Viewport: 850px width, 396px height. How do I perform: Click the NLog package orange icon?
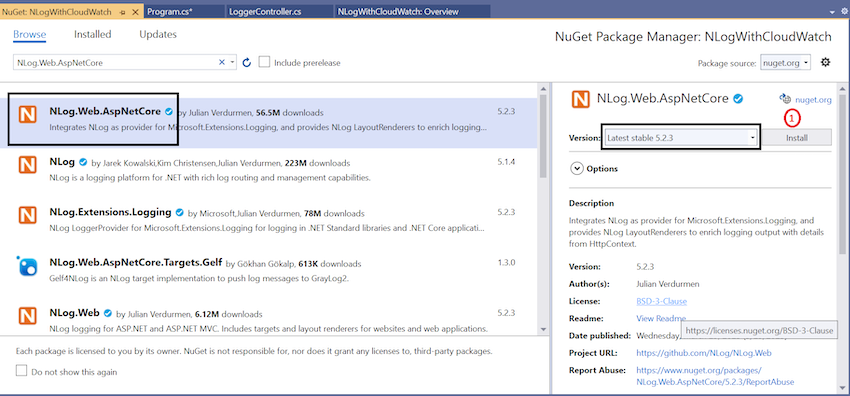coord(27,165)
